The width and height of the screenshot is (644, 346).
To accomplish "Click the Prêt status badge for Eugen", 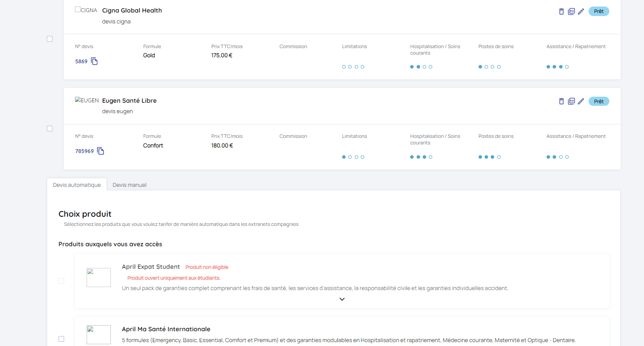I will 599,101.
